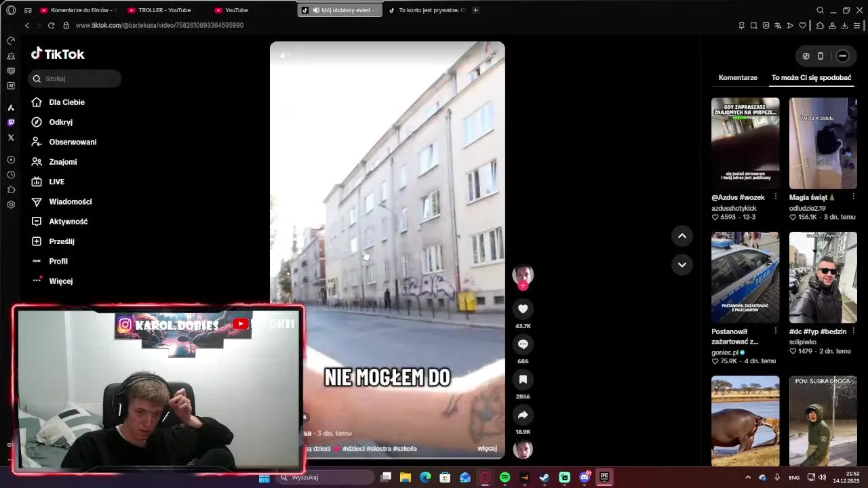Open the LIVE section

[47, 182]
